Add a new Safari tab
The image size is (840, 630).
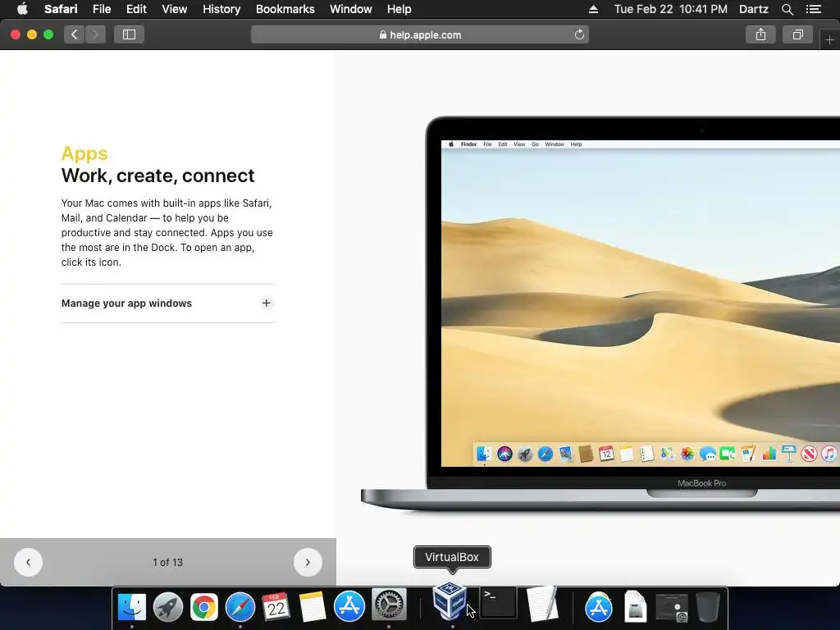coord(829,39)
